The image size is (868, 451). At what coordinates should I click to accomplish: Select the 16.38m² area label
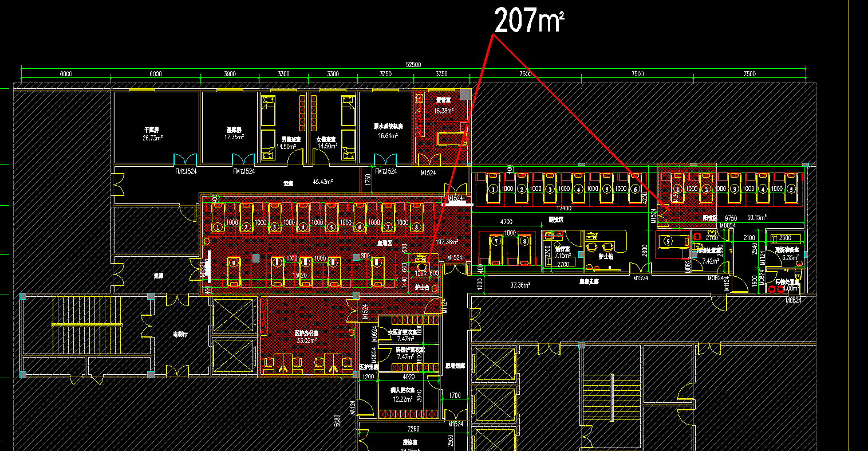(x=444, y=111)
